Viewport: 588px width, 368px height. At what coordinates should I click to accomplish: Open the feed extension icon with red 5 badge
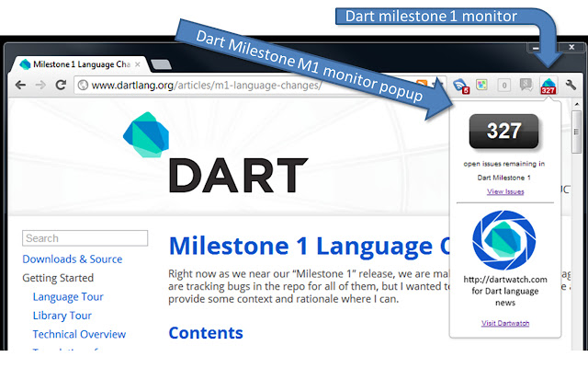[x=461, y=86]
